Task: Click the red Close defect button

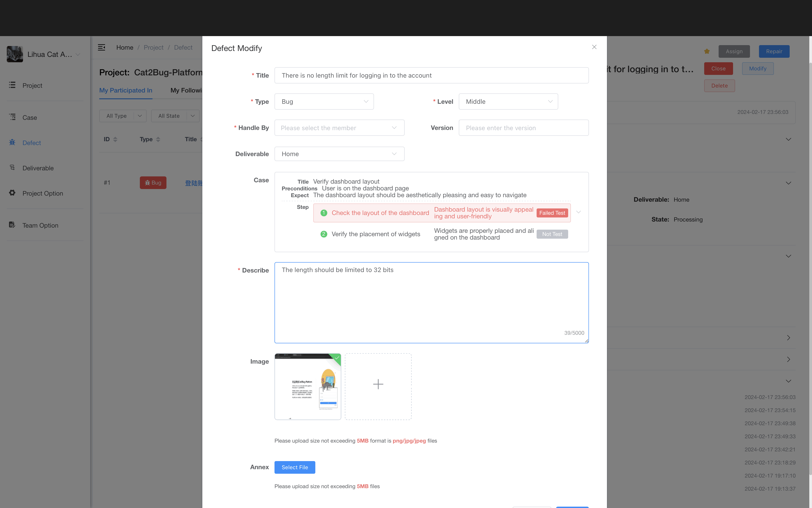Action: click(718, 69)
